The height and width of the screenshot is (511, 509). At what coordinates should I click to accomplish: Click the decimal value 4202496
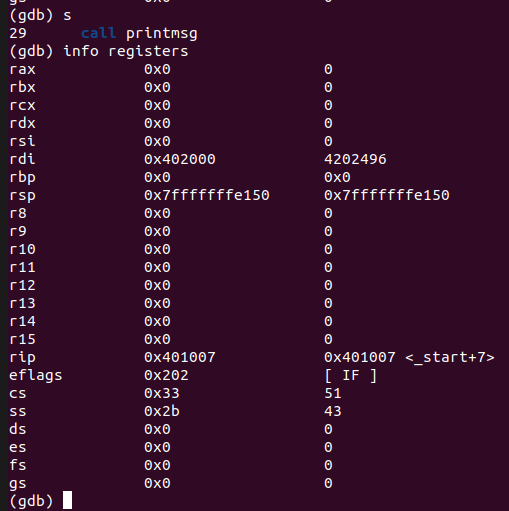point(355,159)
